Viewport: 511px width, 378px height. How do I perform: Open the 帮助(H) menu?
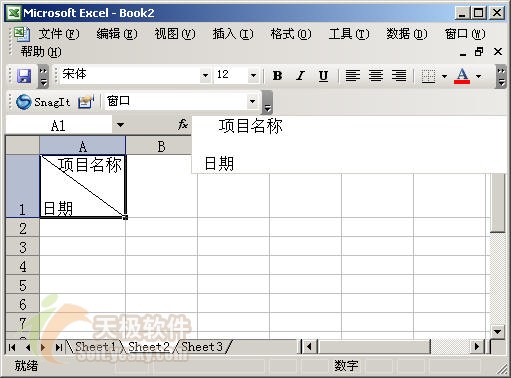(41, 52)
